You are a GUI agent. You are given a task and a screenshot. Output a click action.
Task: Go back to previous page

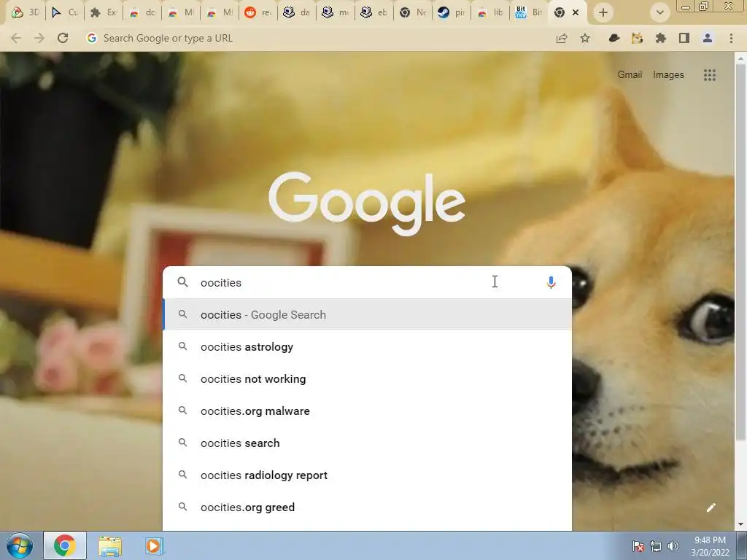click(16, 38)
